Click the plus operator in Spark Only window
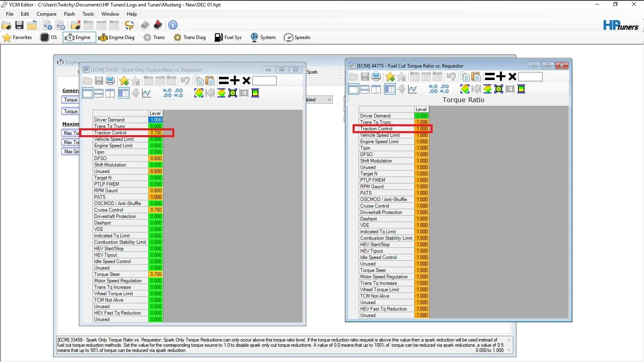 (235, 80)
